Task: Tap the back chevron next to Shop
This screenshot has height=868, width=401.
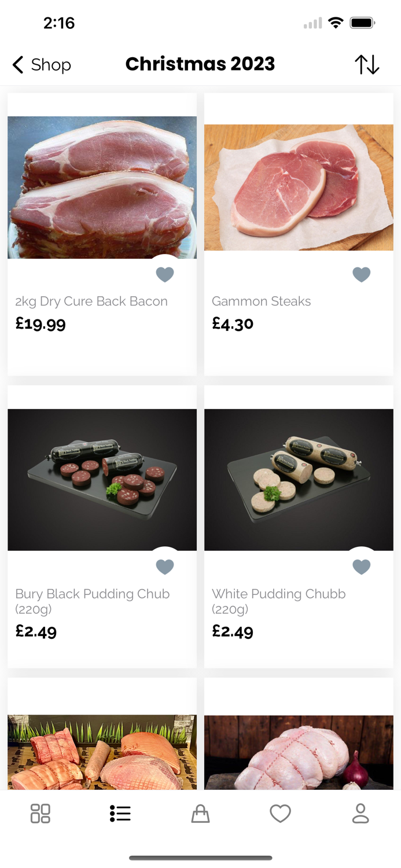Action: click(x=17, y=65)
